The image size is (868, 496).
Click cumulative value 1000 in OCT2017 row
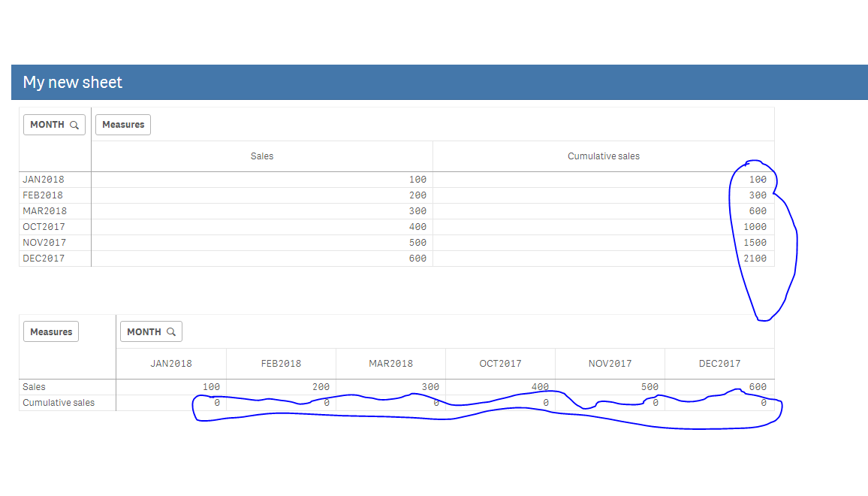[x=755, y=227]
